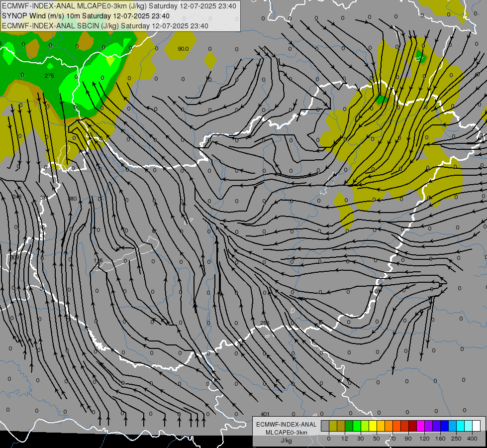
Task: Click the legend scale value 12
Action: (x=345, y=439)
